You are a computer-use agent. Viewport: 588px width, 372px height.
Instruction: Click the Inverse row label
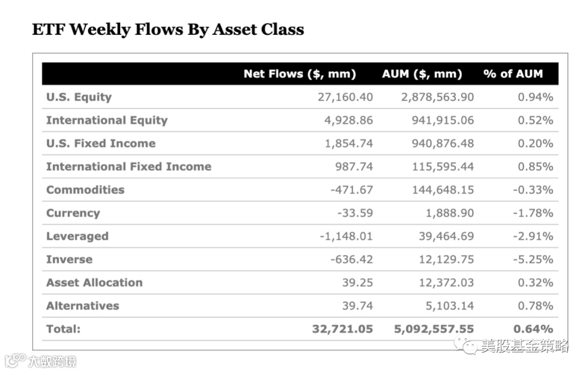69,259
